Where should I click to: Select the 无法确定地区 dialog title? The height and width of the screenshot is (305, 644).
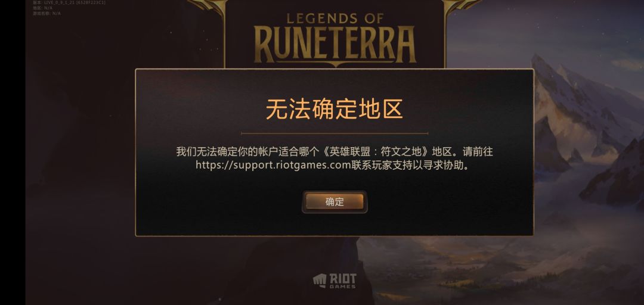[335, 109]
